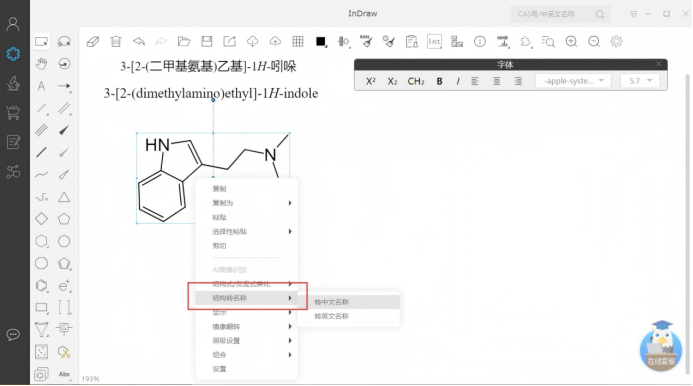Click the cloud upload icon
This screenshot has height=386, width=693.
275,42
